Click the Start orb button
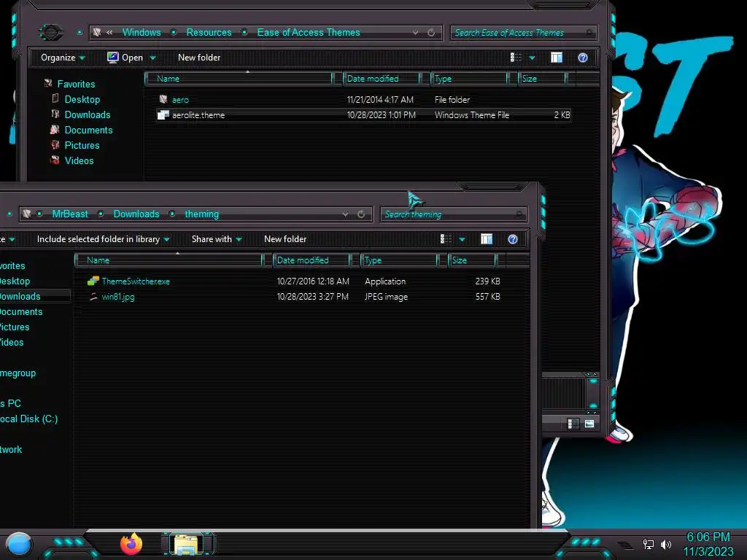Image resolution: width=747 pixels, height=560 pixels. (18, 545)
